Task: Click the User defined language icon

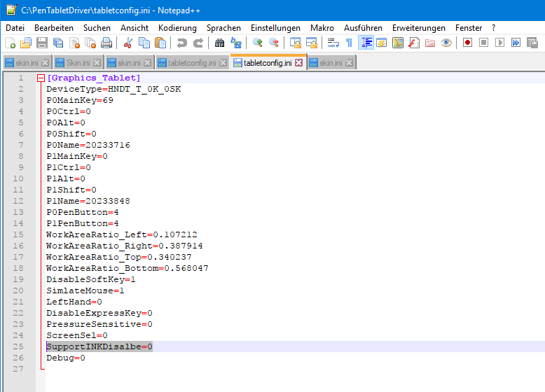Action: tap(381, 43)
